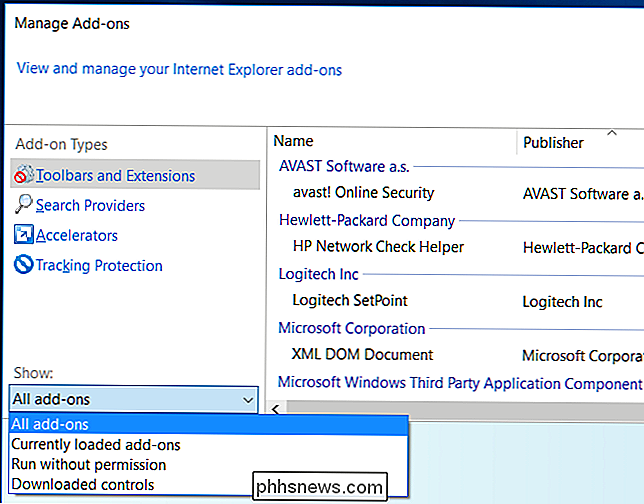This screenshot has height=504, width=644.
Task: Click the left arrow of horizontal scrollbar
Action: (x=276, y=409)
